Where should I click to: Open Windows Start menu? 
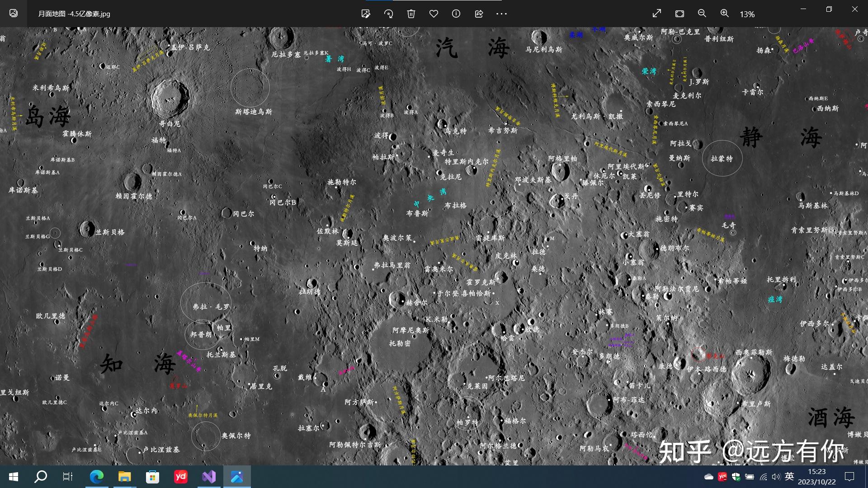[14, 477]
